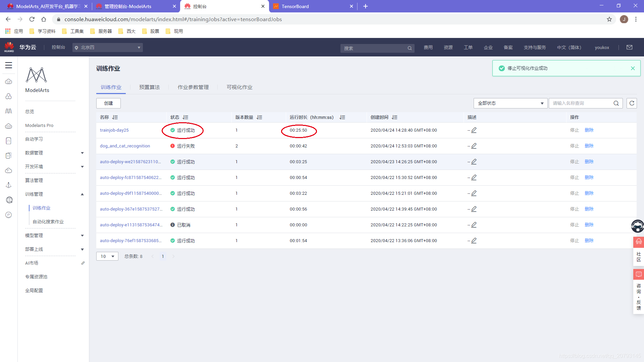This screenshot has height=362, width=644.
Task: Go to pagination page 1
Action: click(163, 256)
